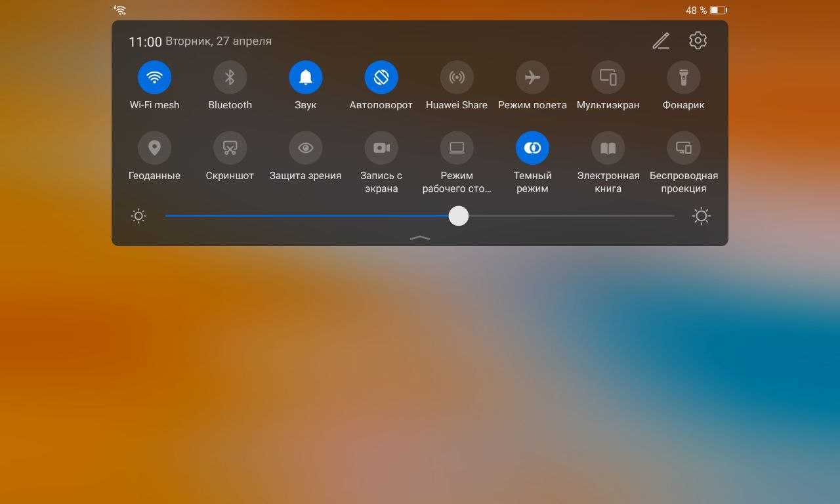This screenshot has width=840, height=504.
Task: Open settings via the gear icon
Action: (698, 41)
